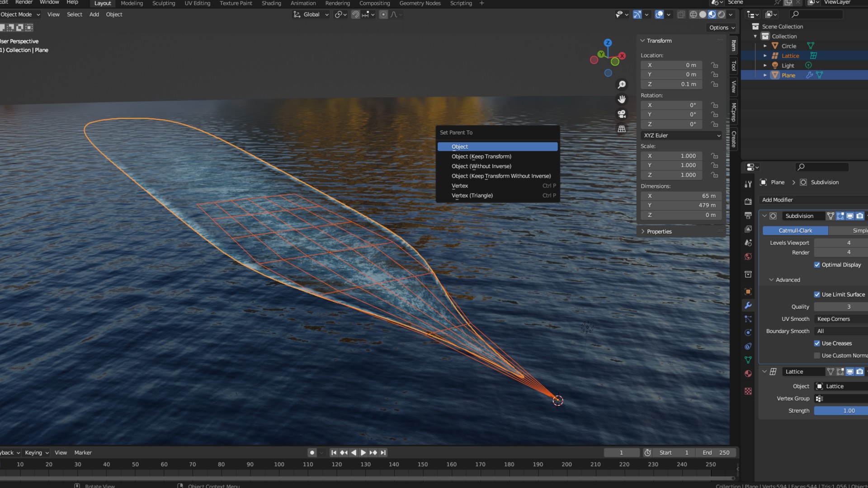
Task: Click the play animation button
Action: coord(363,452)
